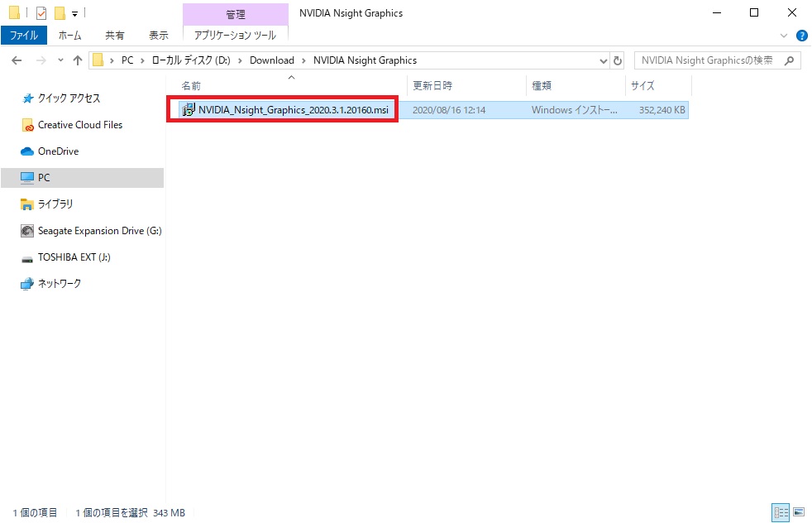Open ネットワーク in navigation pane

[x=60, y=284]
